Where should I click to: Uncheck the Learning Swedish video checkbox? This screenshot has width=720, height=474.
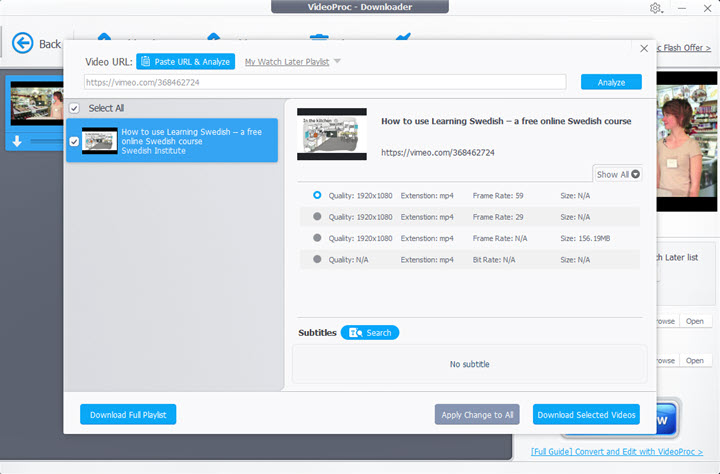point(74,141)
